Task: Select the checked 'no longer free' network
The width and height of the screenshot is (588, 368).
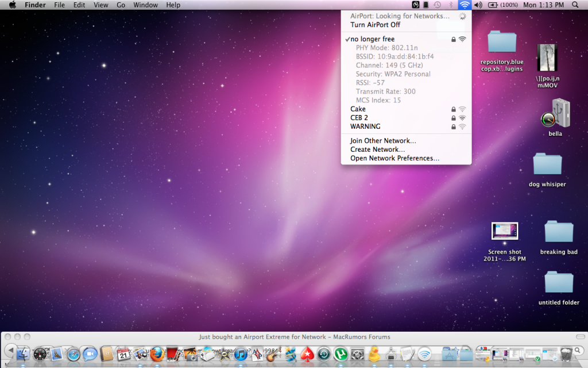Action: point(406,39)
